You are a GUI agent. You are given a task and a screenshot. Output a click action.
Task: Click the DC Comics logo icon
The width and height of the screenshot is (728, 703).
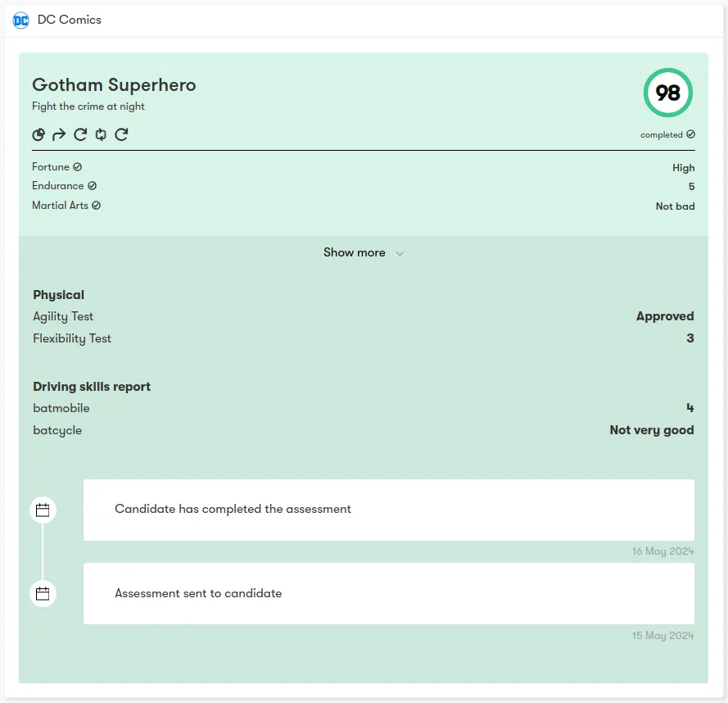(x=21, y=20)
